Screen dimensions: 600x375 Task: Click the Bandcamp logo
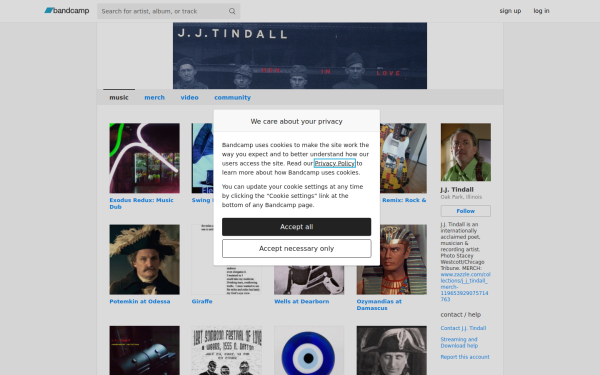pyautogui.click(x=67, y=11)
